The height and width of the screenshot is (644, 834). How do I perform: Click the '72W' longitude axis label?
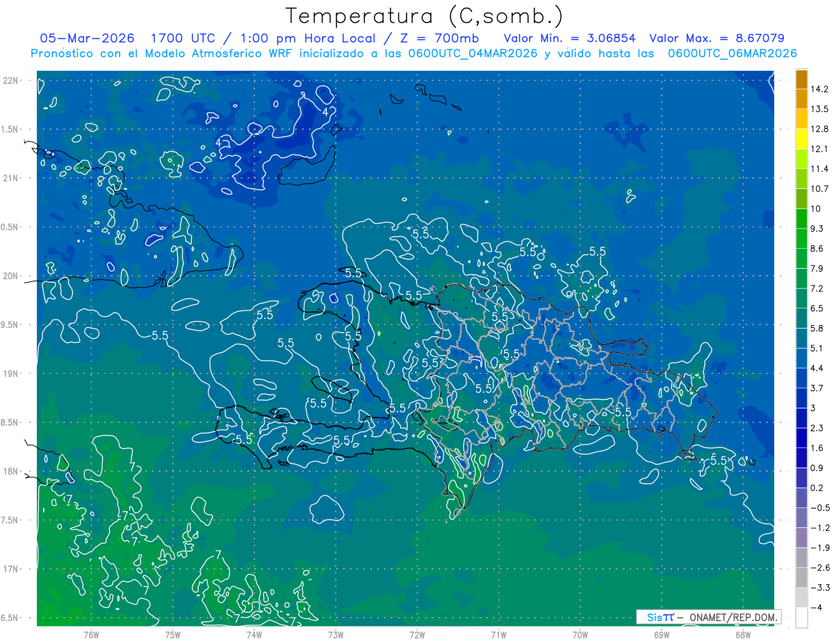(417, 634)
